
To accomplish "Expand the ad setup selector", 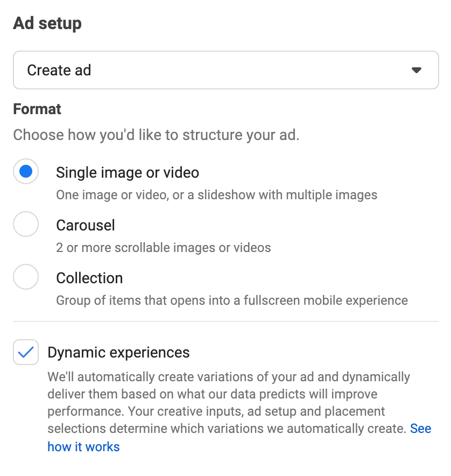I will tap(226, 70).
